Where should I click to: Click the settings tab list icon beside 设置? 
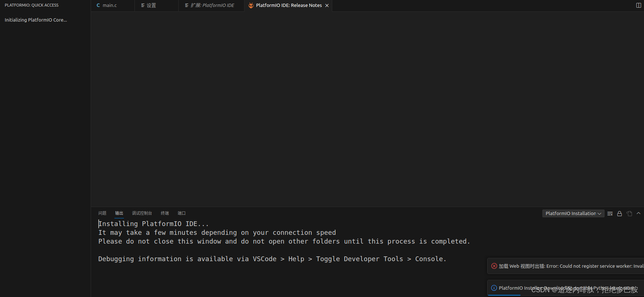pos(143,5)
